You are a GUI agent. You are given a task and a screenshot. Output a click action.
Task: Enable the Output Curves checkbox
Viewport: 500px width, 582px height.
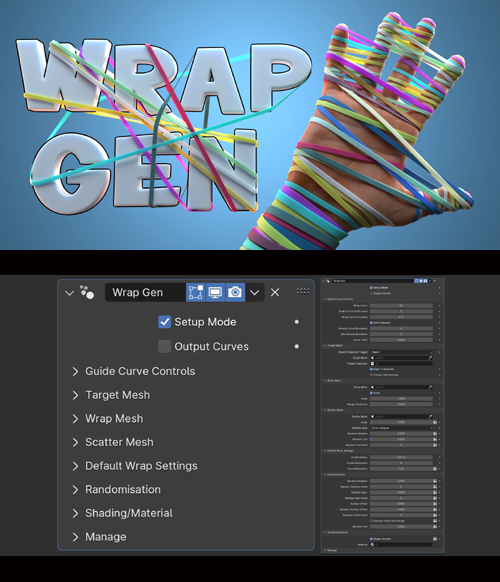point(164,346)
